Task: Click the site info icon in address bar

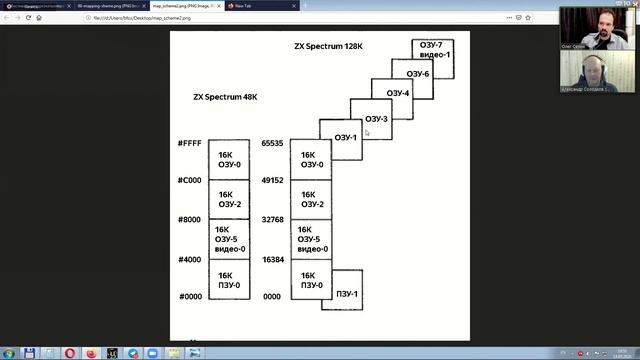Action: point(88,18)
